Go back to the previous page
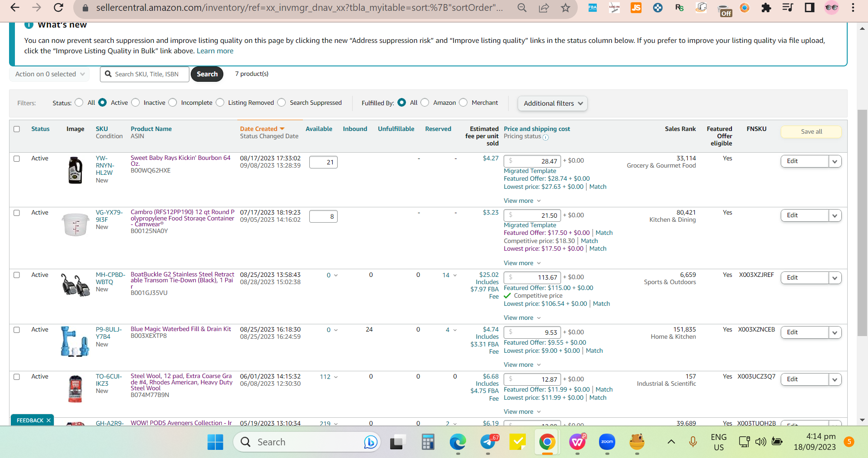Image resolution: width=868 pixels, height=458 pixels. point(15,8)
